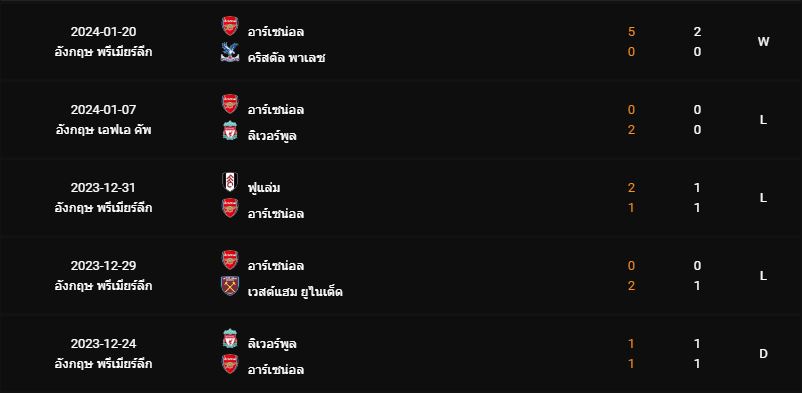Click the West Ham United crest
This screenshot has height=393, width=802.
[x=230, y=286]
